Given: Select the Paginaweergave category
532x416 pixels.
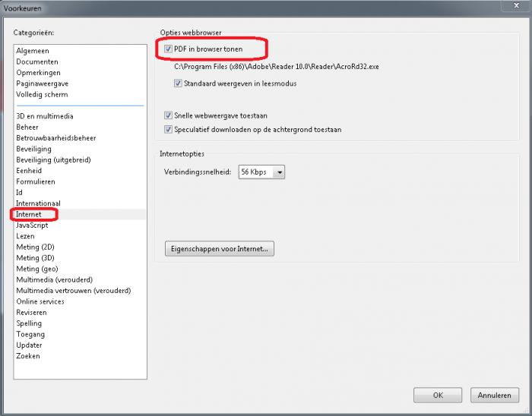Looking at the screenshot, I should coord(42,84).
